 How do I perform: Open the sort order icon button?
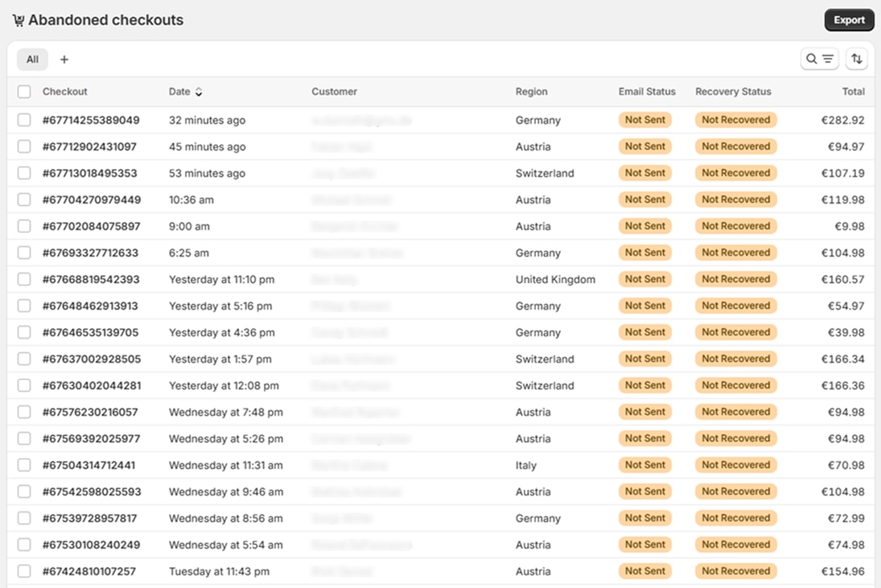click(x=856, y=59)
